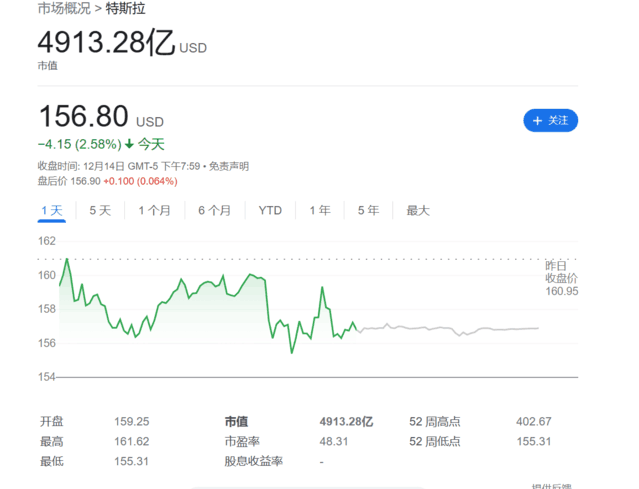
Task: Click the 52 周低点 label
Action: click(435, 441)
